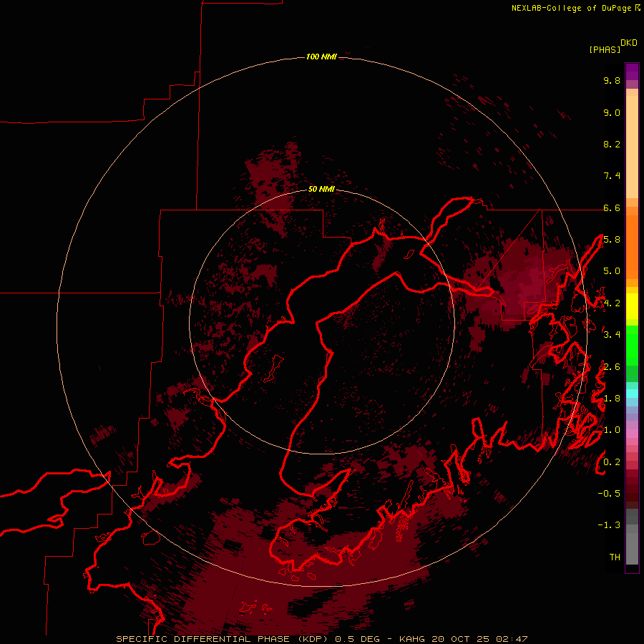This screenshot has width=644, height=644.
Task: Click the 5.8 scale label
Action: point(612,240)
